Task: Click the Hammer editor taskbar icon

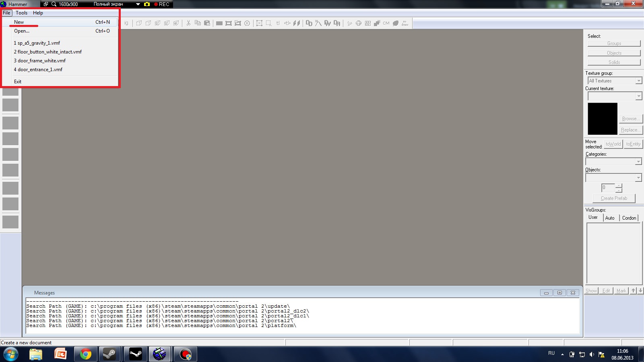Action: click(x=160, y=354)
